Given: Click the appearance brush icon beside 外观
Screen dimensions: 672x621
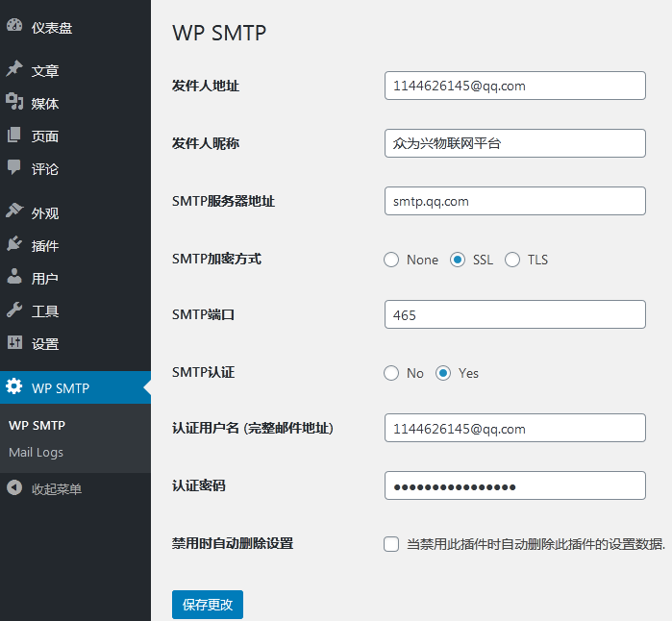Looking at the screenshot, I should point(14,211).
